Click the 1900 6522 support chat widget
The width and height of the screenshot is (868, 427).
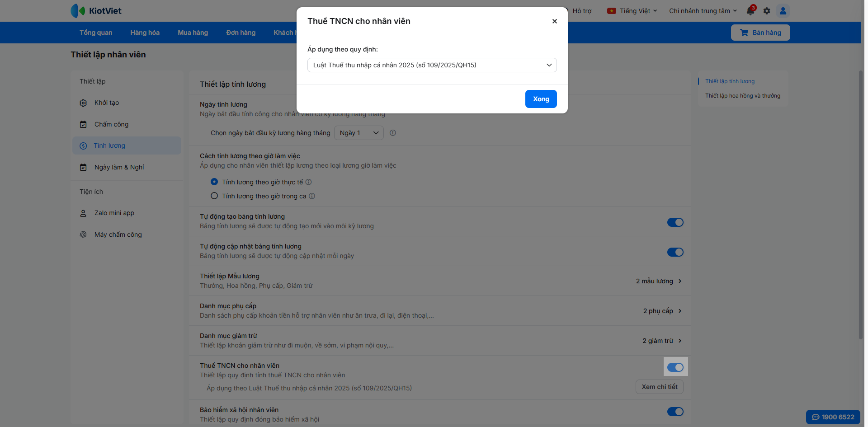click(833, 417)
